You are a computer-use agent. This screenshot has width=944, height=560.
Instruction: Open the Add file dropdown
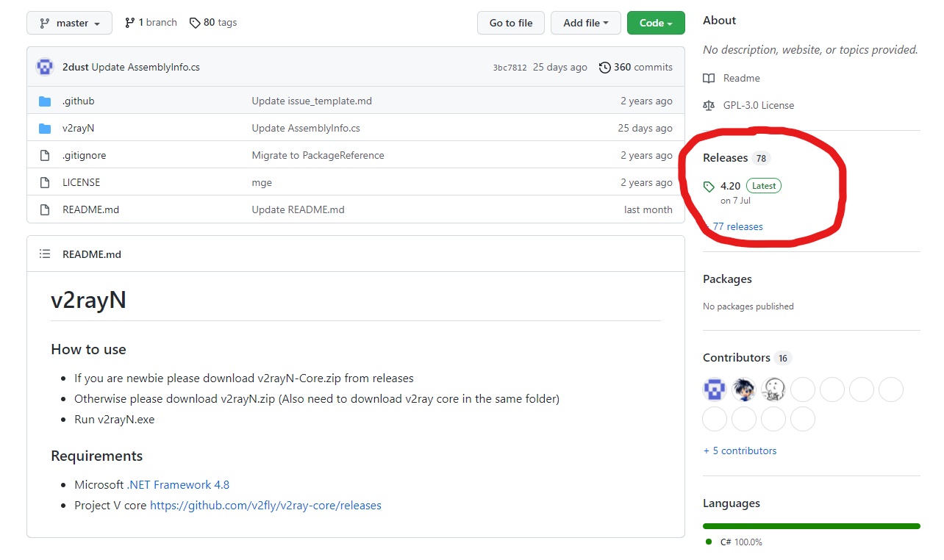(x=585, y=23)
